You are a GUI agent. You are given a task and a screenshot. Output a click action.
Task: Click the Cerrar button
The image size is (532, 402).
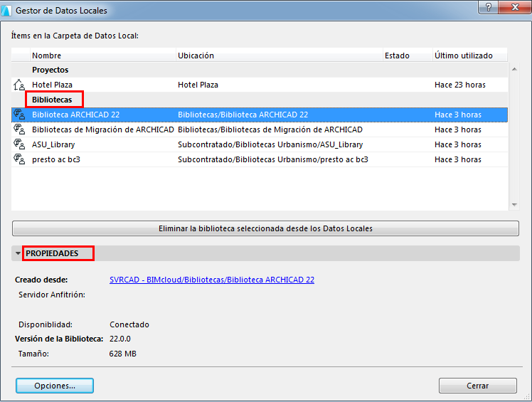coord(478,386)
